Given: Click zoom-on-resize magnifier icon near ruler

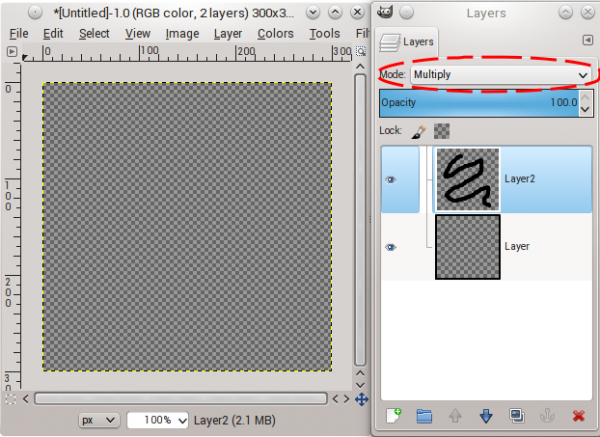Looking at the screenshot, I should [360, 51].
